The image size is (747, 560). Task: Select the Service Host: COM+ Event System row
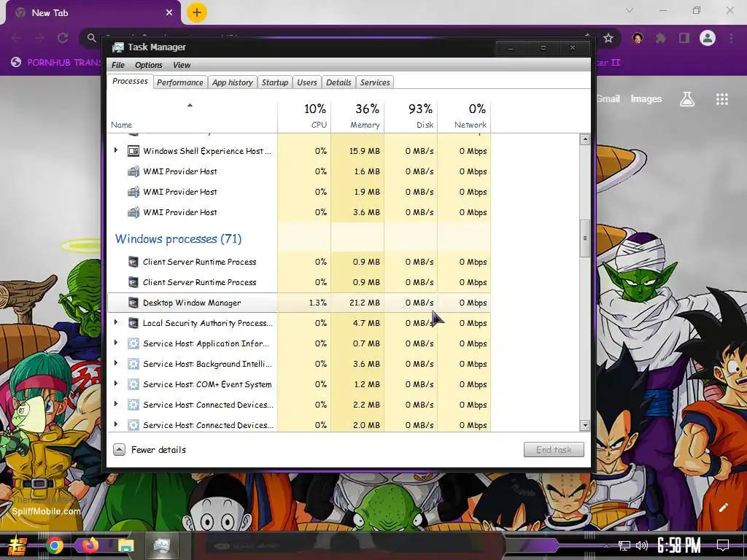299,384
